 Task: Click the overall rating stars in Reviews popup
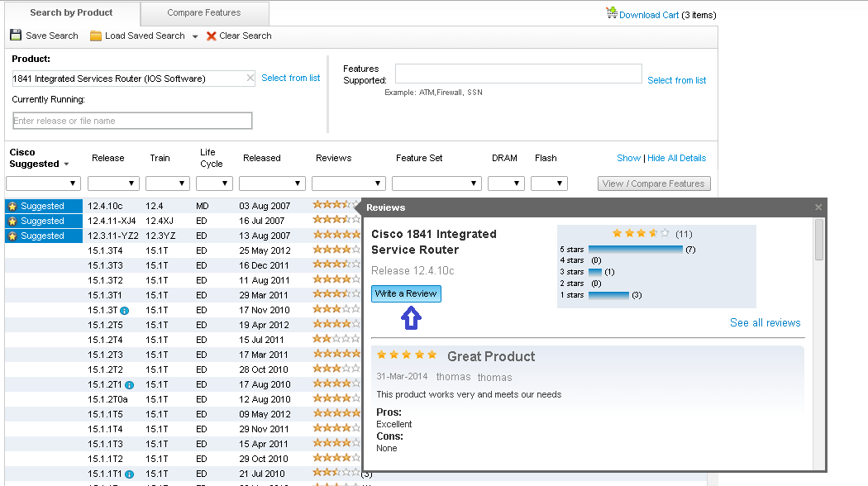coord(641,234)
